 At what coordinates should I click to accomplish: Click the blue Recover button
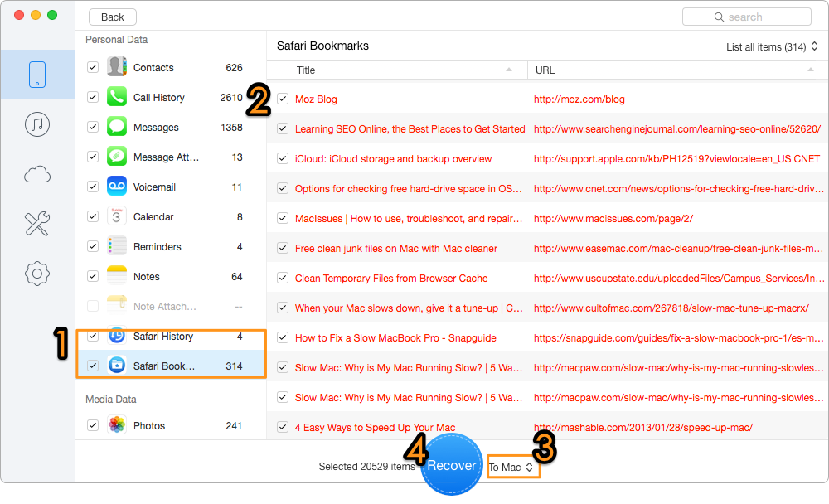(452, 465)
